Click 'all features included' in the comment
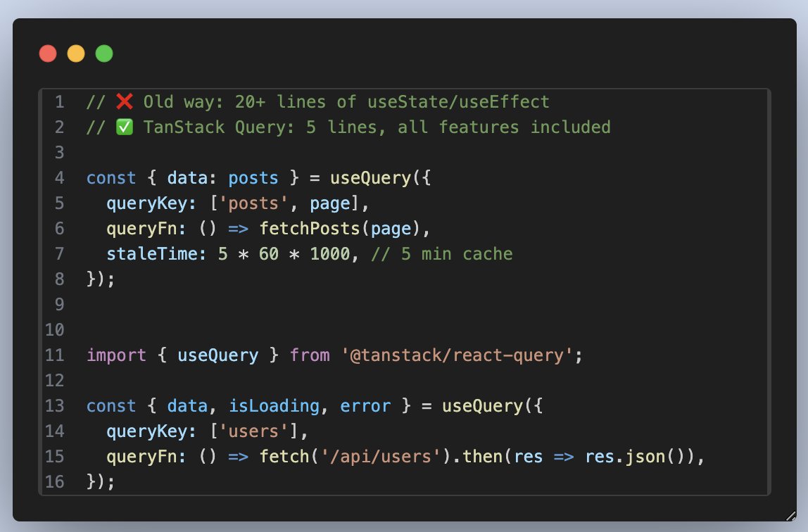Viewport: 808px width, 532px height. point(504,127)
